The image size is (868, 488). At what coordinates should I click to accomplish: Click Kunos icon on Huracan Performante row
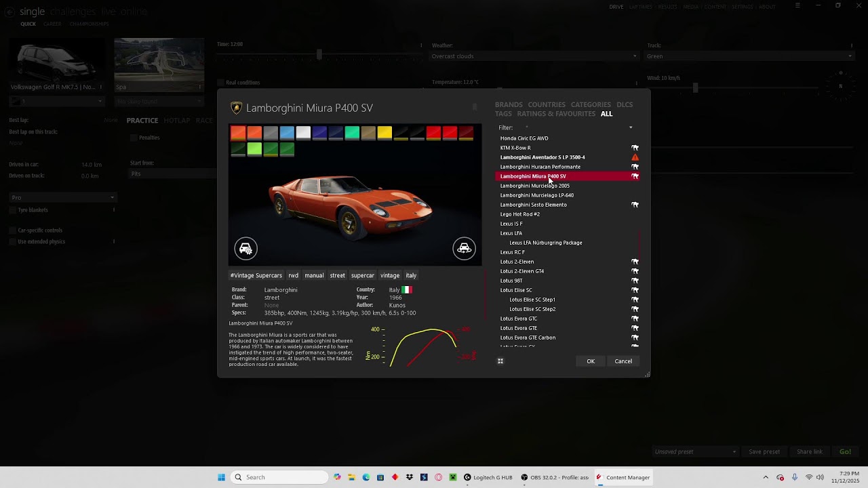pos(635,167)
